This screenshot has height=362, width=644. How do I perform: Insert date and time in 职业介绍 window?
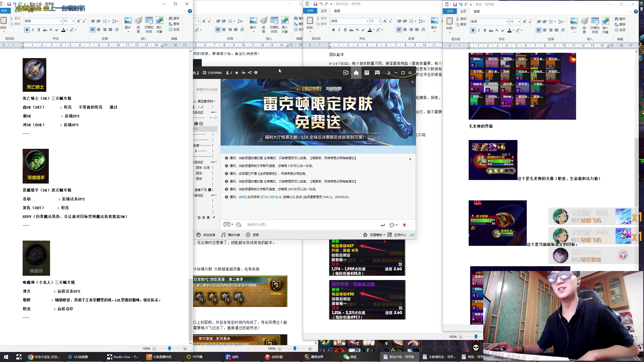tap(149, 24)
